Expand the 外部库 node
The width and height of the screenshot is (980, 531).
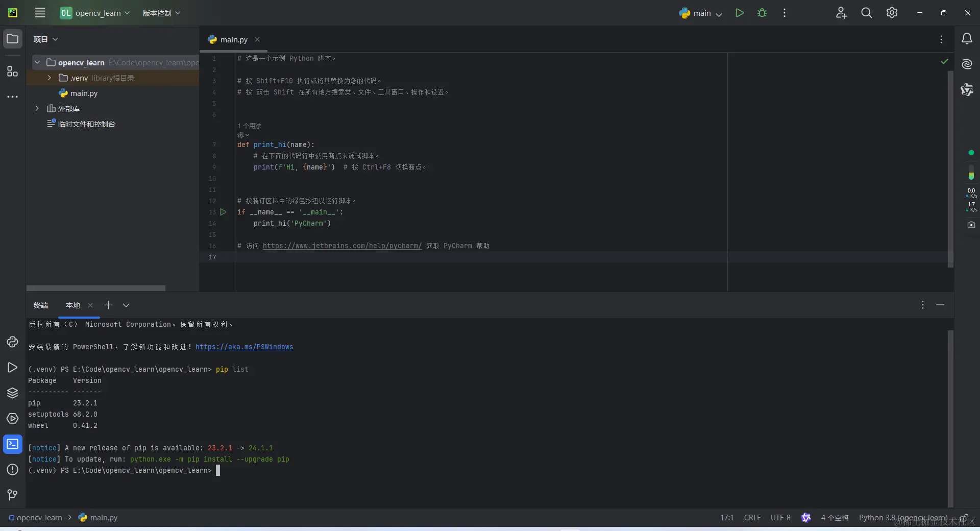(37, 108)
